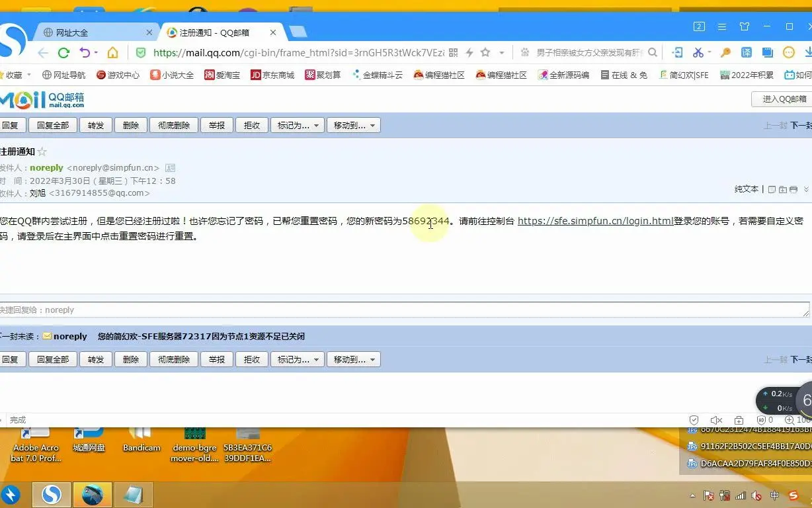Screen dimensions: 812x508
Task: Go to the browser home page icon
Action: pyautogui.click(x=112, y=53)
